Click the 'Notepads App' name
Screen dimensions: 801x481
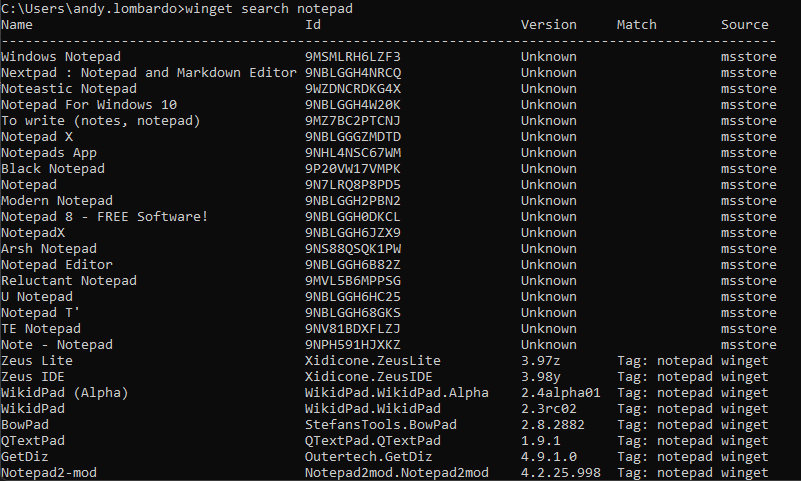(49, 153)
